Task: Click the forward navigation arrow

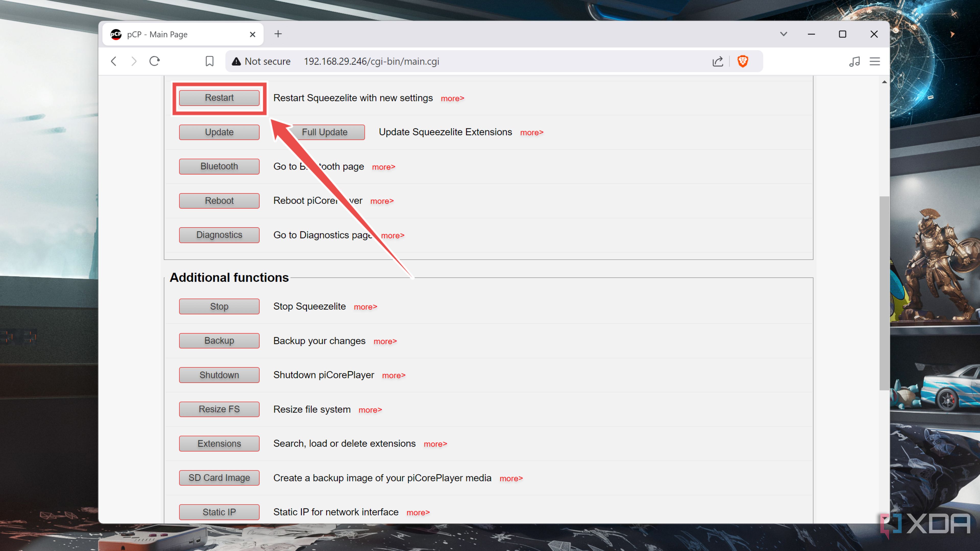Action: click(x=134, y=61)
